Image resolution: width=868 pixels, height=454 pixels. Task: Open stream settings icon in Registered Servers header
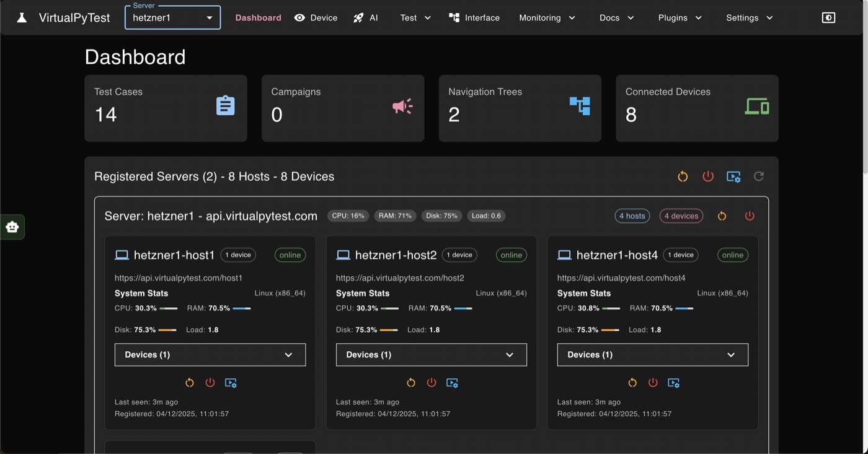point(733,177)
